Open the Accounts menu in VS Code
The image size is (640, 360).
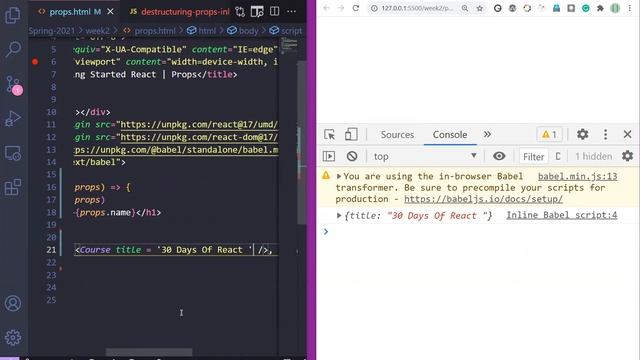13,303
